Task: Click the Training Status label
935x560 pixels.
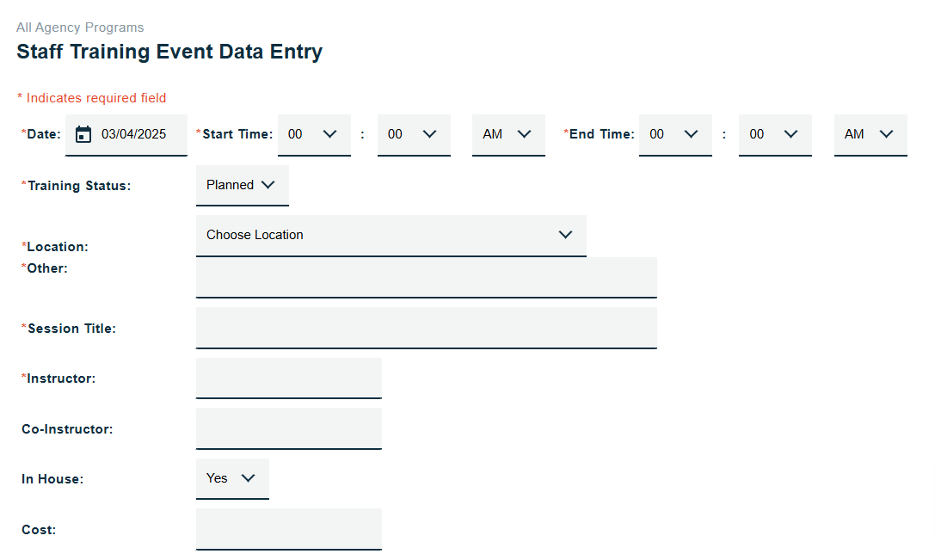Action: 78,186
